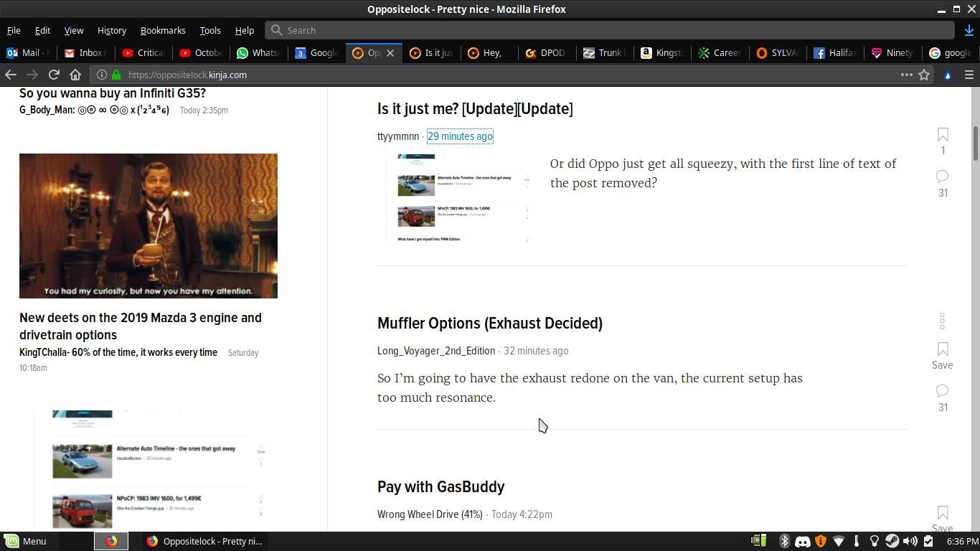Click the CPU monitor tray applet
The height and width of the screenshot is (551, 980).
click(x=759, y=541)
